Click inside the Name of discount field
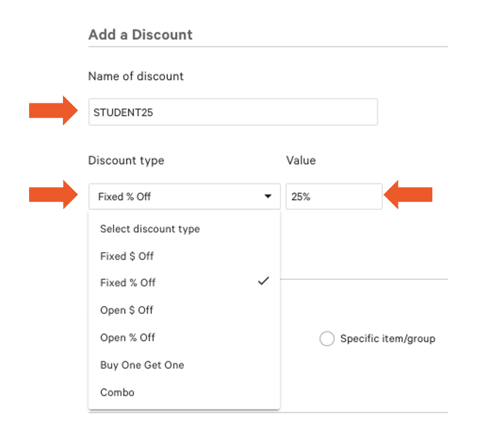Viewport: 487px width, 448px height. click(233, 112)
